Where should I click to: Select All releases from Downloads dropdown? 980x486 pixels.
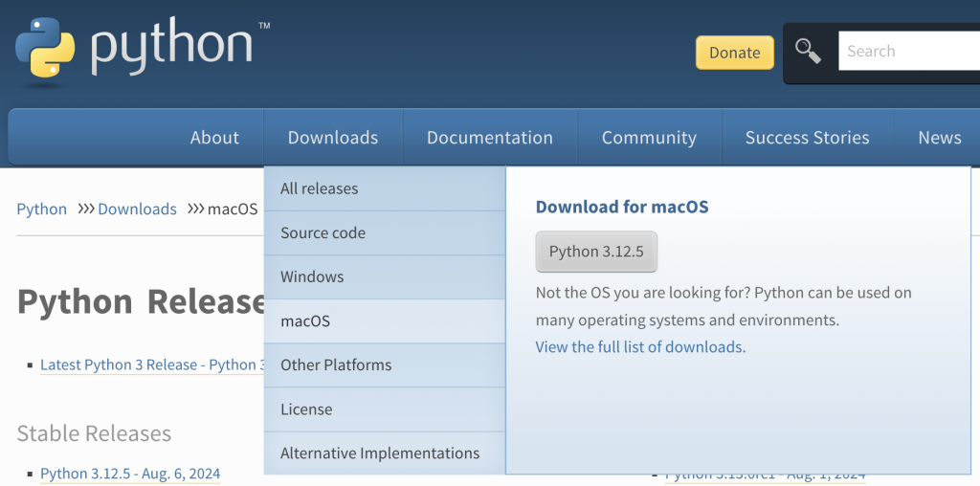point(320,188)
